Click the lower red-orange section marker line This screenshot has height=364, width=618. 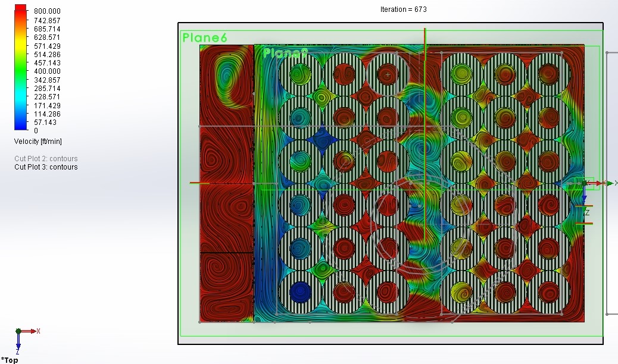(x=584, y=223)
